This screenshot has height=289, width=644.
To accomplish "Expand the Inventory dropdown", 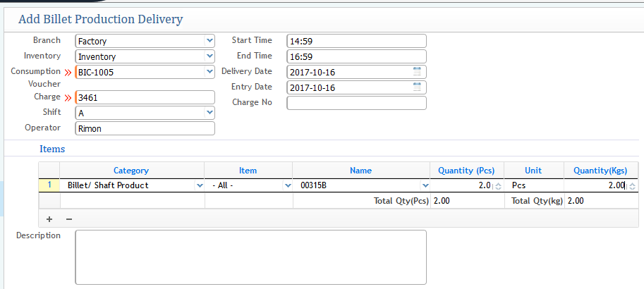I will point(209,56).
